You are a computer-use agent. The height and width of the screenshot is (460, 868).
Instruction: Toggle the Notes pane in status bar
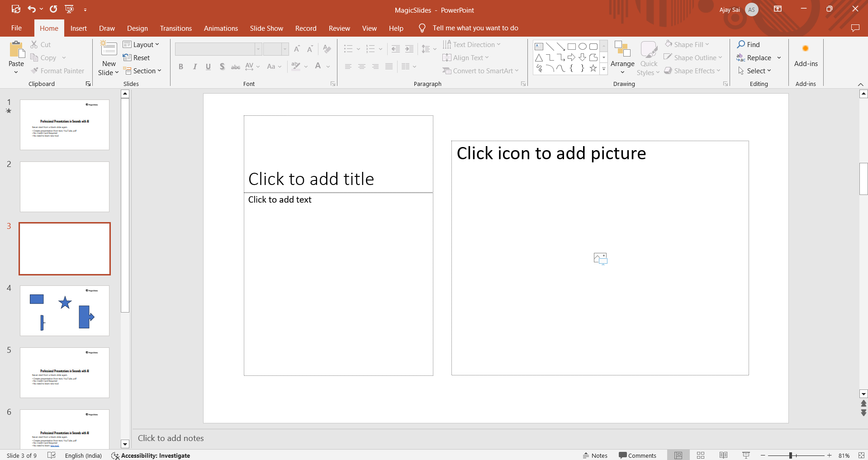(x=595, y=455)
